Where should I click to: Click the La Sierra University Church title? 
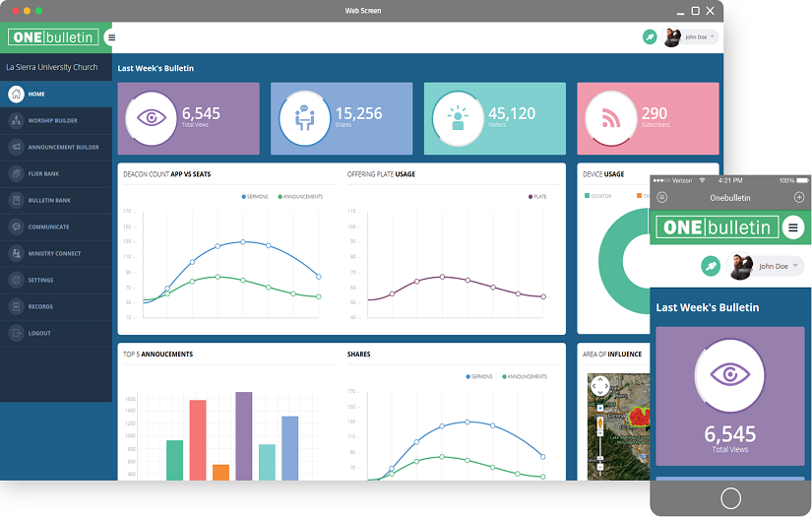coord(52,67)
